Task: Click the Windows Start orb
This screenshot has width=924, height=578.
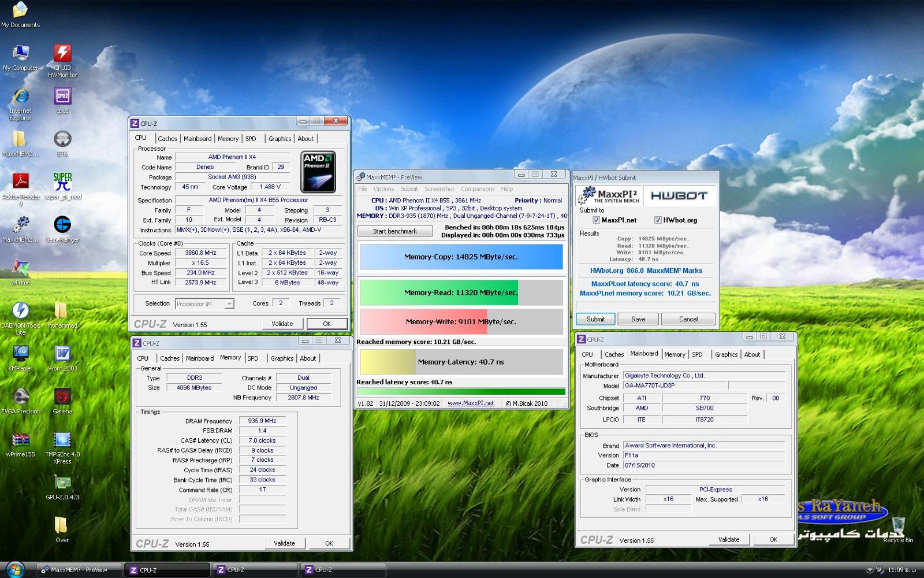Action: pyautogui.click(x=16, y=569)
